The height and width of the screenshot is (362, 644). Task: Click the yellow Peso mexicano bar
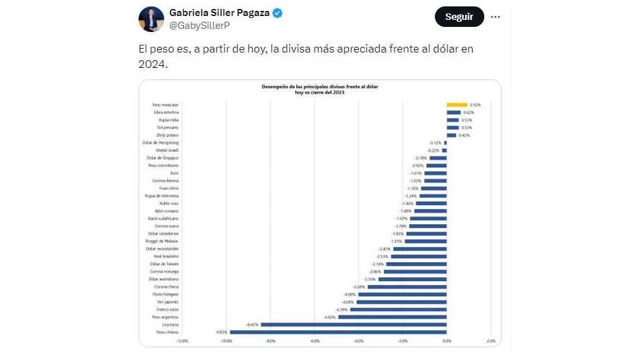point(457,104)
